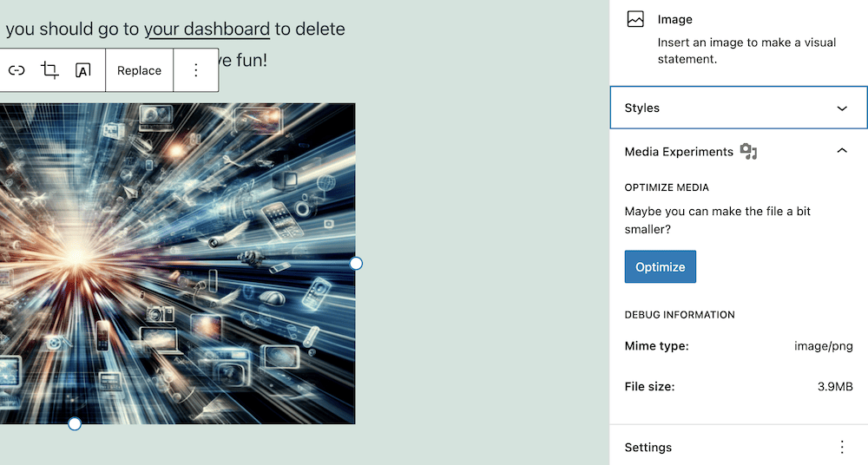Screen dimensions: 868x465
Task: Add text over image icon
Action: pos(83,70)
